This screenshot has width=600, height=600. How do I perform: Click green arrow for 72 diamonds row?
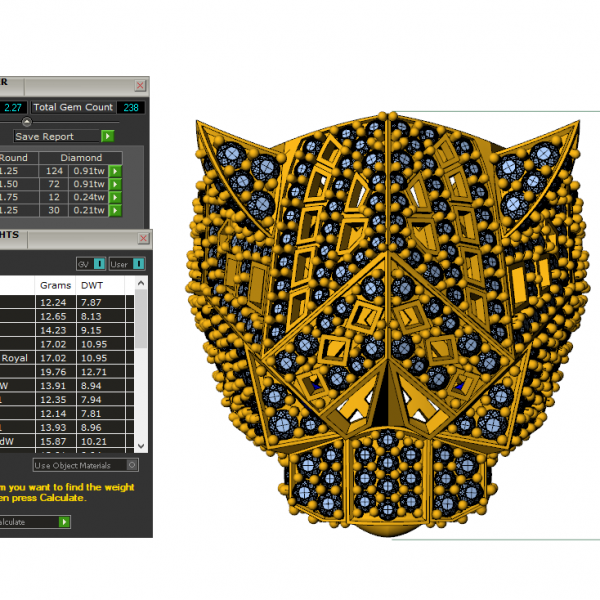click(115, 184)
